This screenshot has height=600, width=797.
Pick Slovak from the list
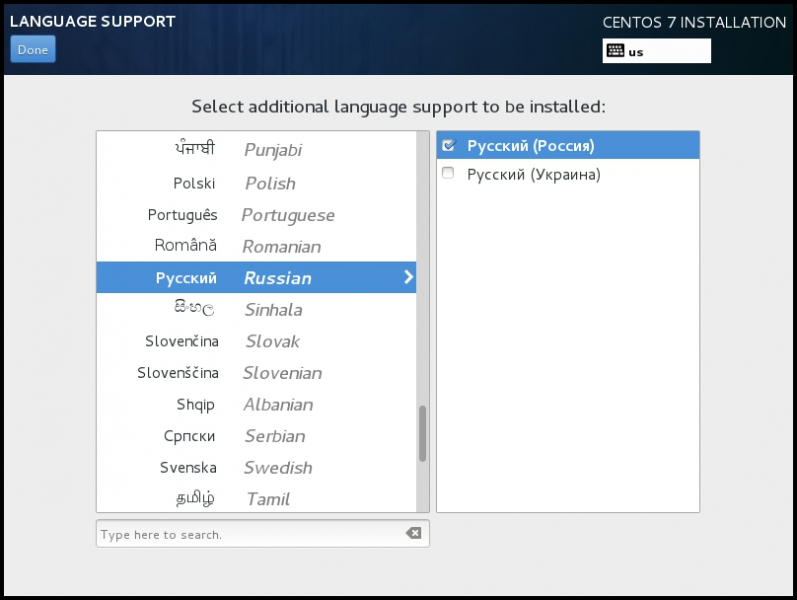coord(256,342)
